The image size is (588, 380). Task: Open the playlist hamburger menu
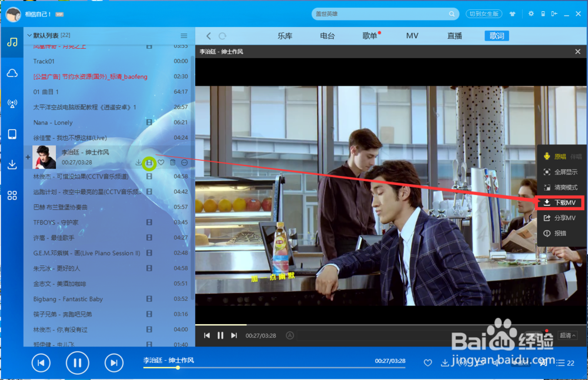(x=183, y=36)
